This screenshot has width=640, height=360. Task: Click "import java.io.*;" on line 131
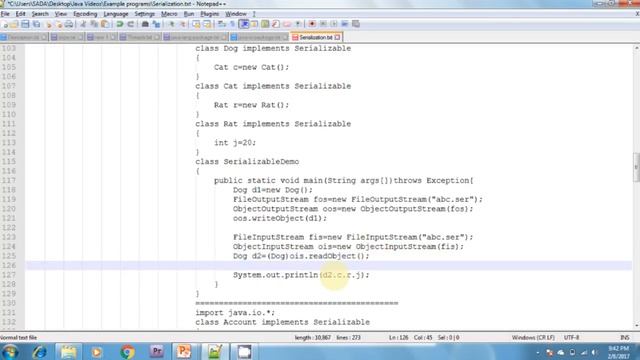click(235, 313)
